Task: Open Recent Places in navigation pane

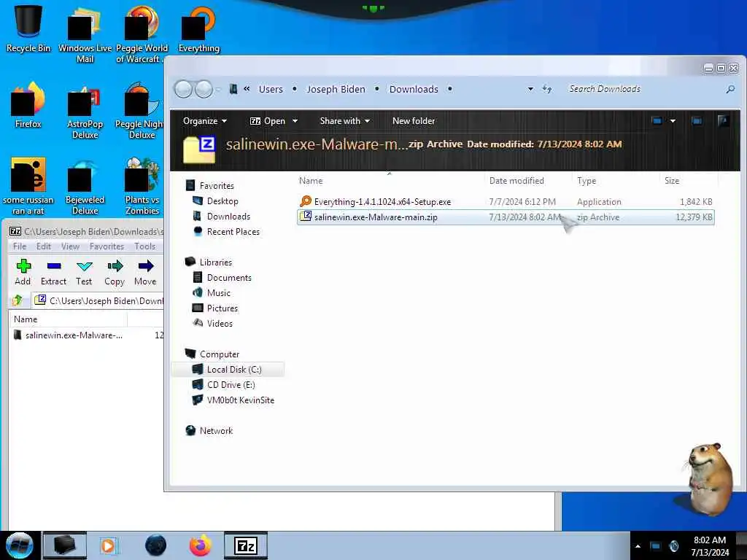Action: point(233,231)
